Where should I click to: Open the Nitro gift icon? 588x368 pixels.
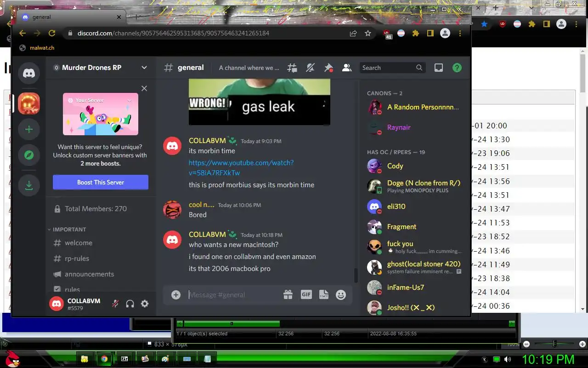[288, 295]
